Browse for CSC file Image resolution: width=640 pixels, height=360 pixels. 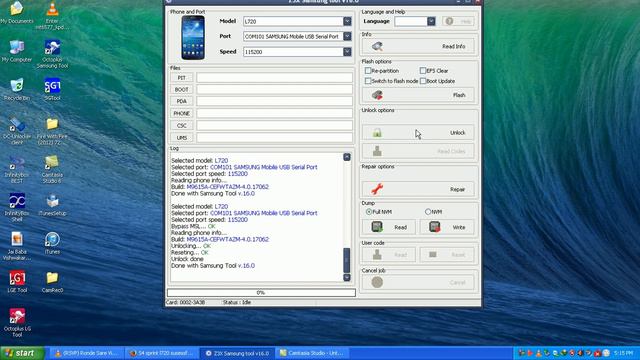click(182, 125)
